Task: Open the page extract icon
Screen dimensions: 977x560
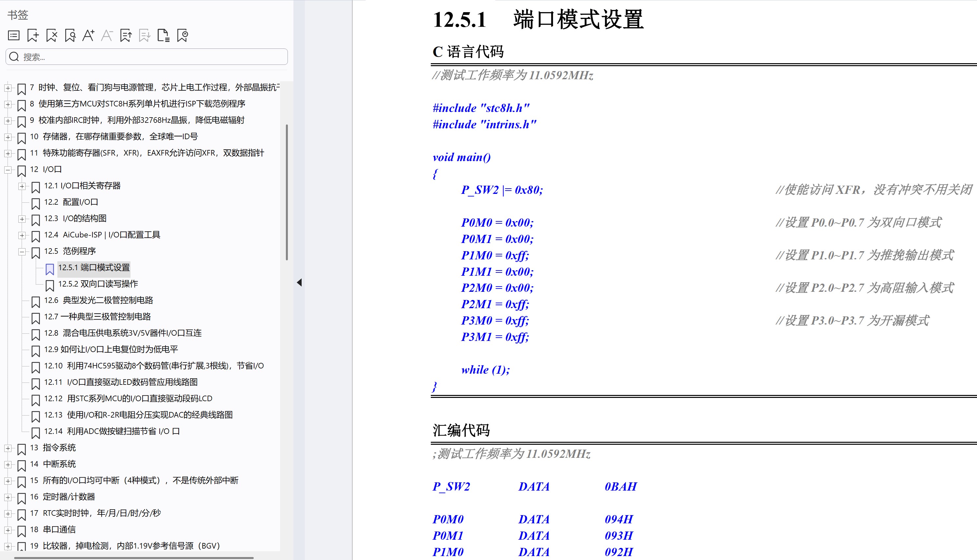Action: click(164, 35)
